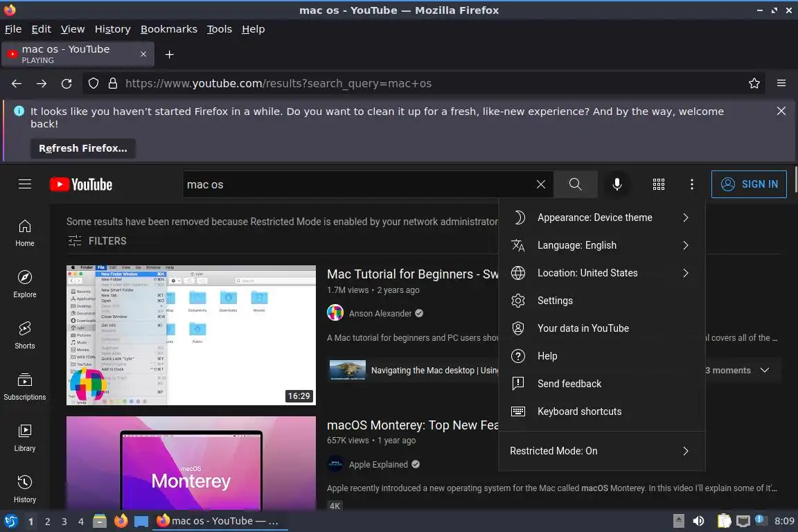Reload the page in Firefox
The height and width of the screenshot is (532, 798).
(x=66, y=84)
